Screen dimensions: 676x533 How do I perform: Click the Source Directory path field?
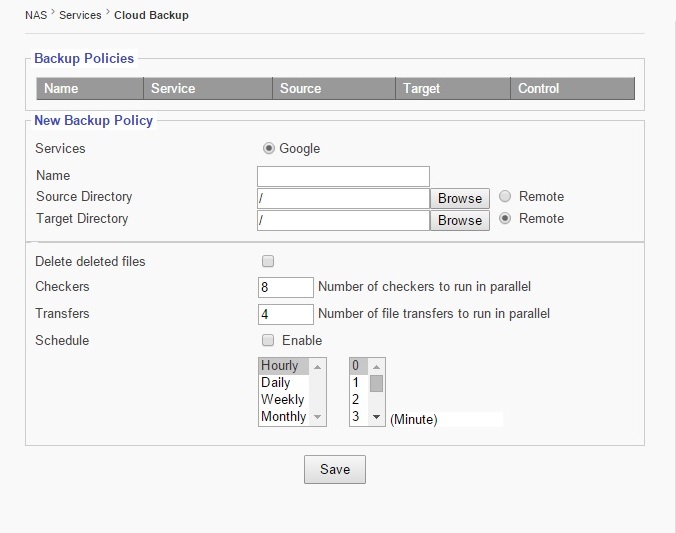click(x=343, y=198)
